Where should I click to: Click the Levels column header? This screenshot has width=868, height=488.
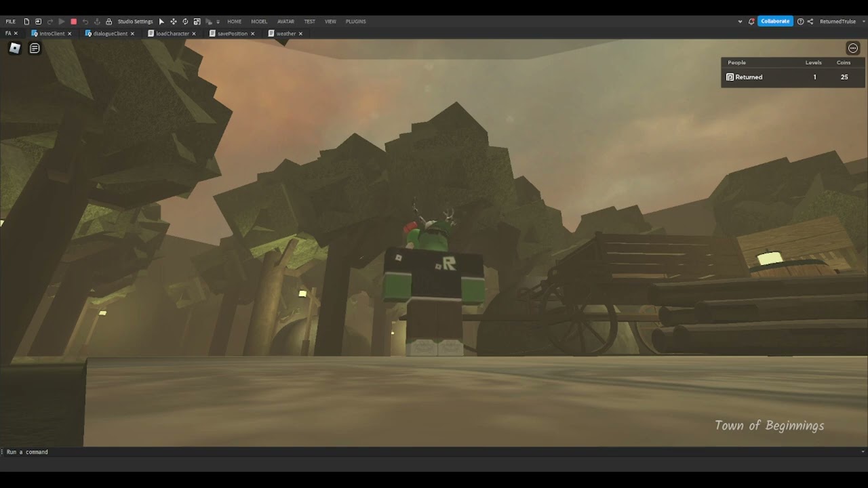coord(814,62)
